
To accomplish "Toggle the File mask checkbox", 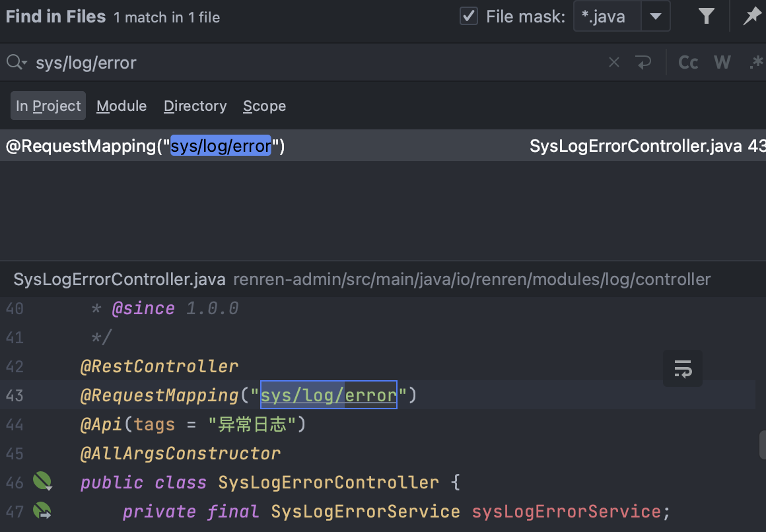I will [x=469, y=17].
